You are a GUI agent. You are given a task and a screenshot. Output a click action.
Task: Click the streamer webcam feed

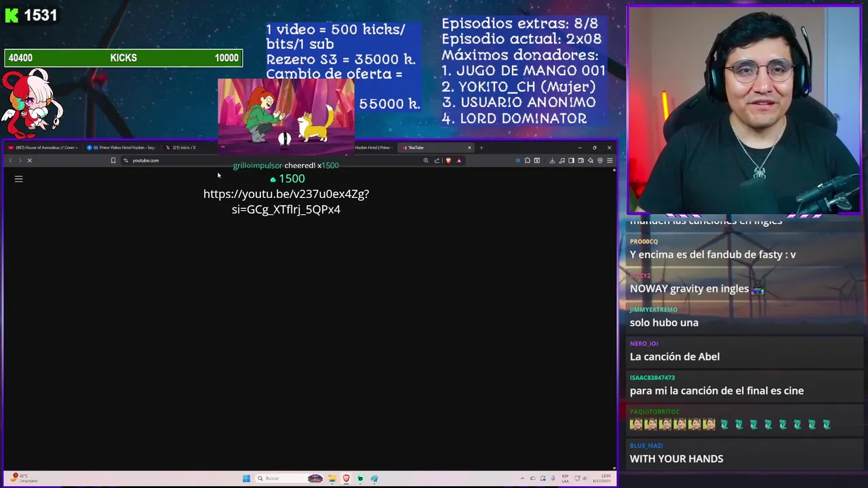tap(745, 110)
